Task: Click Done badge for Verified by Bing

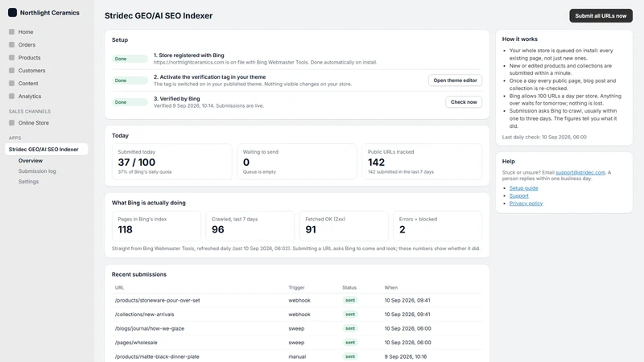Action: (130, 102)
